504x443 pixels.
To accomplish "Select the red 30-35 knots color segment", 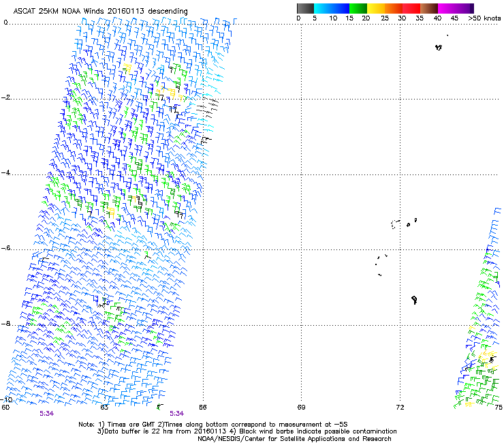I will click(411, 8).
